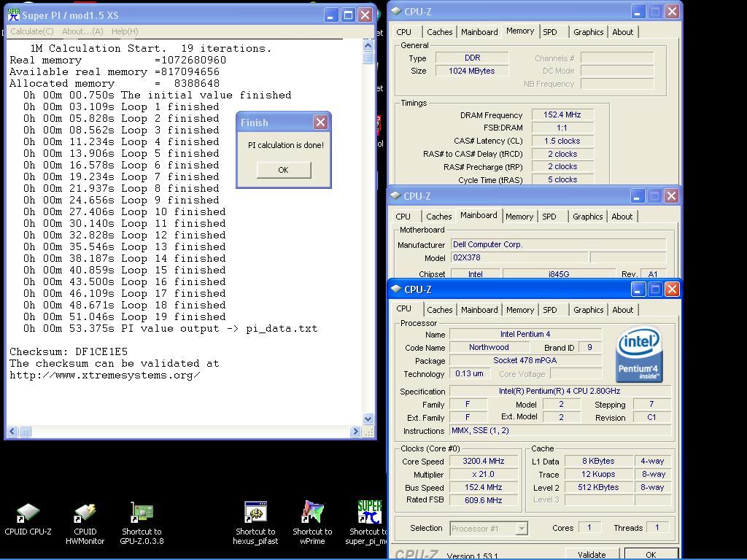
Task: Click the Model field 02X378
Action: (x=519, y=257)
